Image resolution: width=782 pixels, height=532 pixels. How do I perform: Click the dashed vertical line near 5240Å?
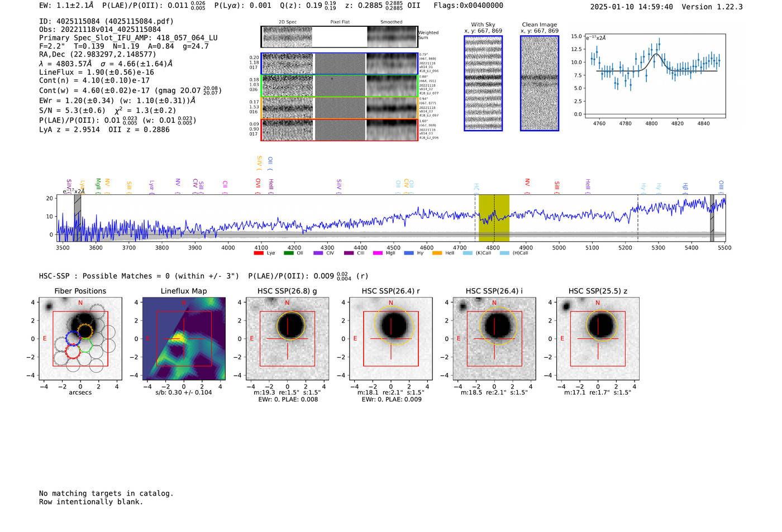coord(638,218)
